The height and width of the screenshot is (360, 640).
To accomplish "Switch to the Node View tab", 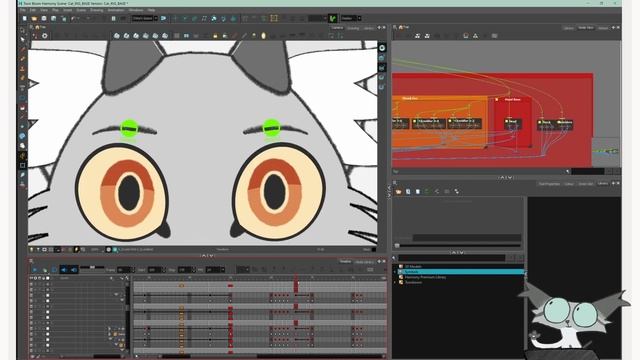I will tap(586, 28).
